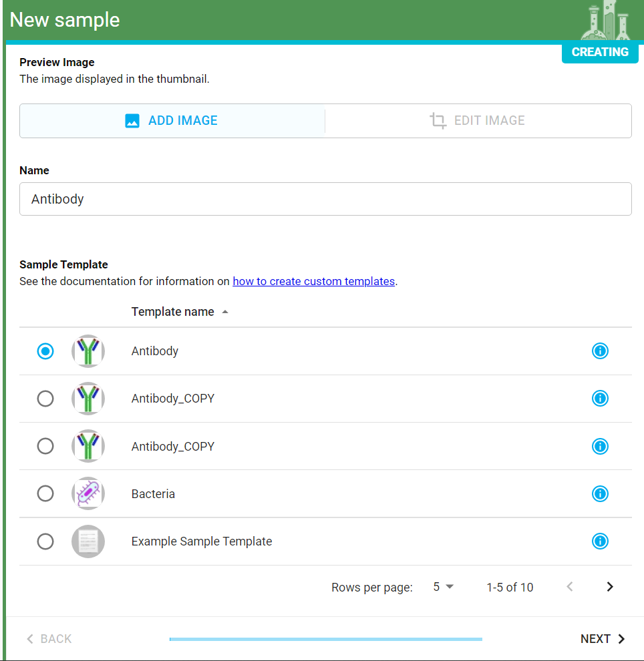This screenshot has width=644, height=661.
Task: Go to the previous page of templates
Action: (570, 587)
